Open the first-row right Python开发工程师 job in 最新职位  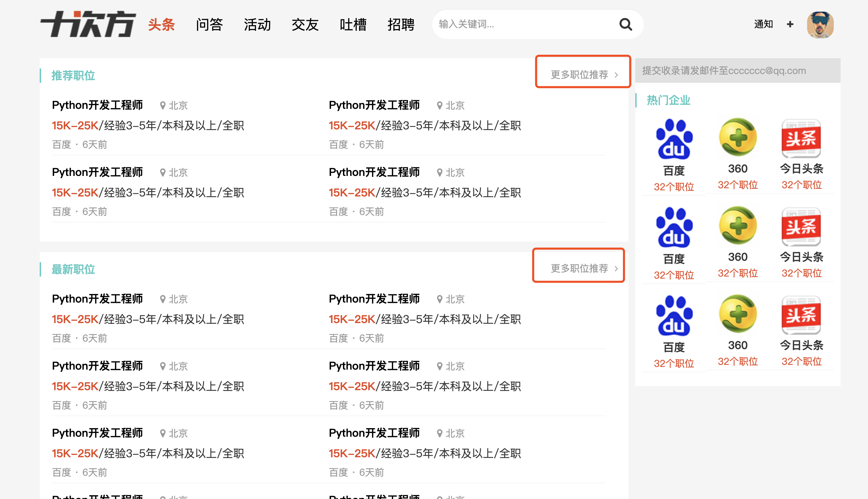click(374, 299)
